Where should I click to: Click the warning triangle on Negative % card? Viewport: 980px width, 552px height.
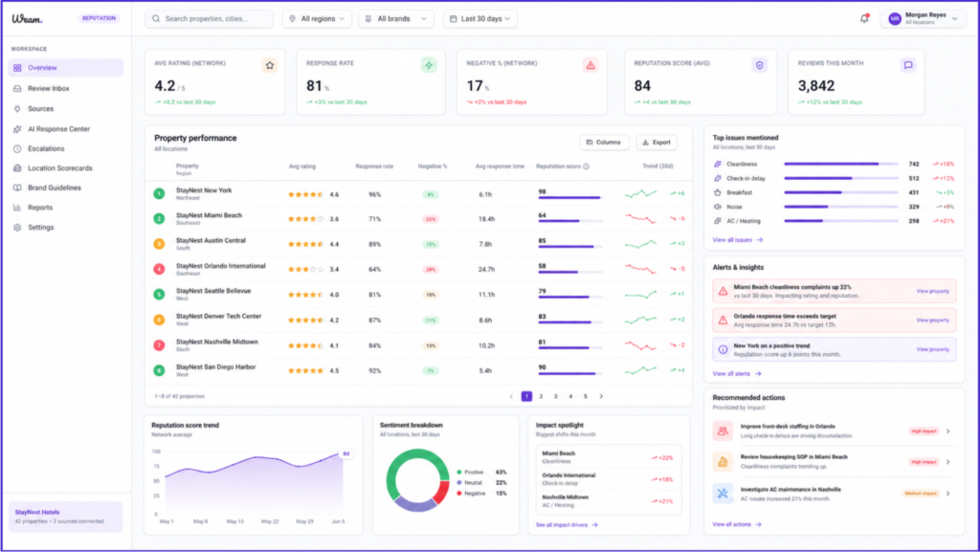point(590,65)
